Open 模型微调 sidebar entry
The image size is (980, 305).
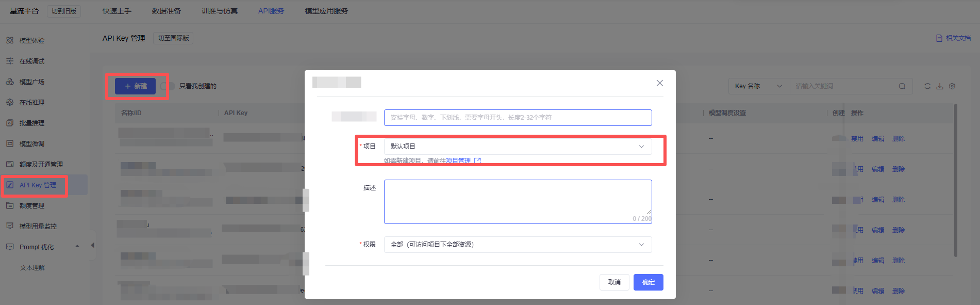(32, 143)
